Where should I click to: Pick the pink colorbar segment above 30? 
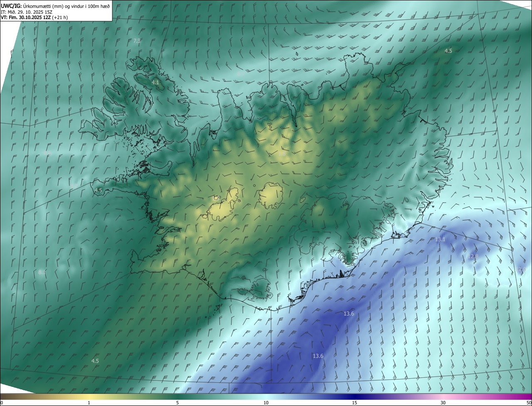point(443,396)
